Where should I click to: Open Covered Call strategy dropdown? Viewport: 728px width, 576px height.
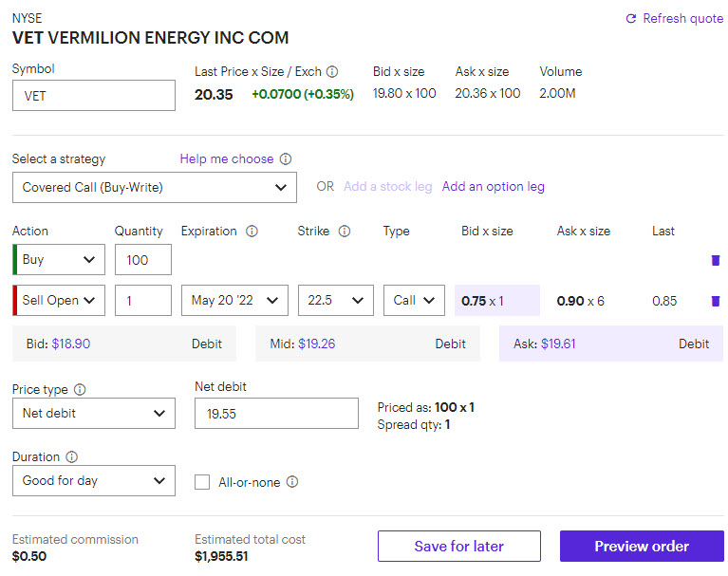coord(155,188)
